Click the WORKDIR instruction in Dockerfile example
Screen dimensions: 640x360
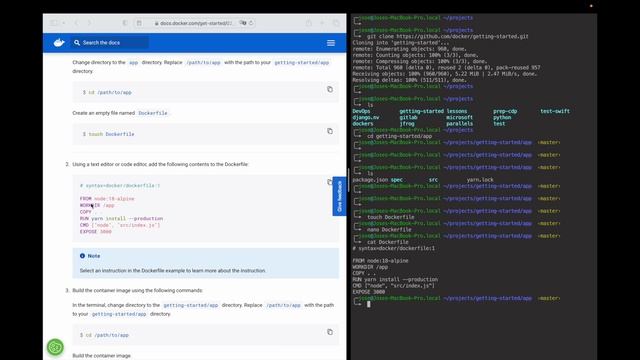tap(90, 205)
